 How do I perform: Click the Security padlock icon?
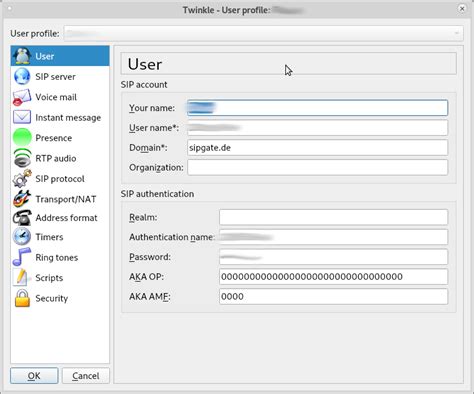click(22, 298)
